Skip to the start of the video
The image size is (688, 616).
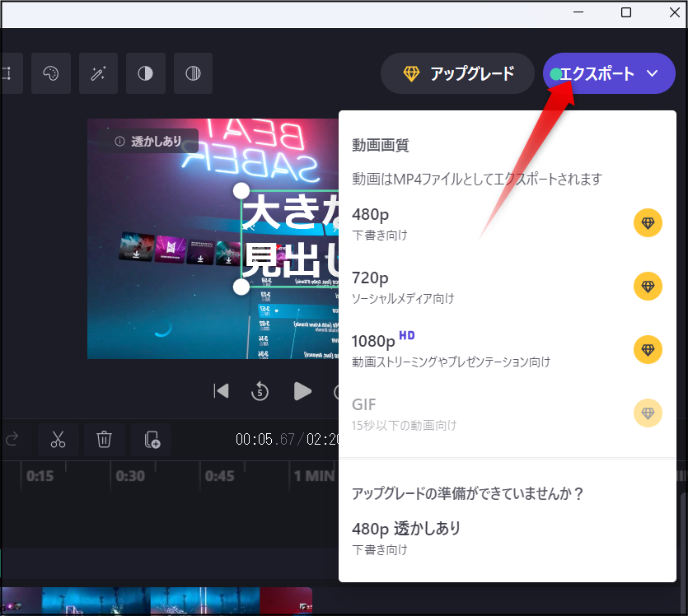pos(221,391)
